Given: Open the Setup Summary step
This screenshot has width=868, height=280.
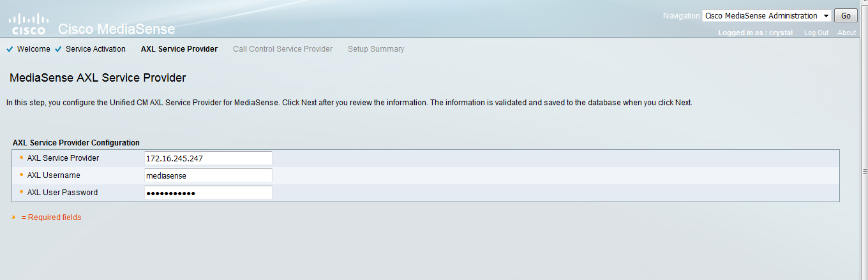Looking at the screenshot, I should coord(375,49).
